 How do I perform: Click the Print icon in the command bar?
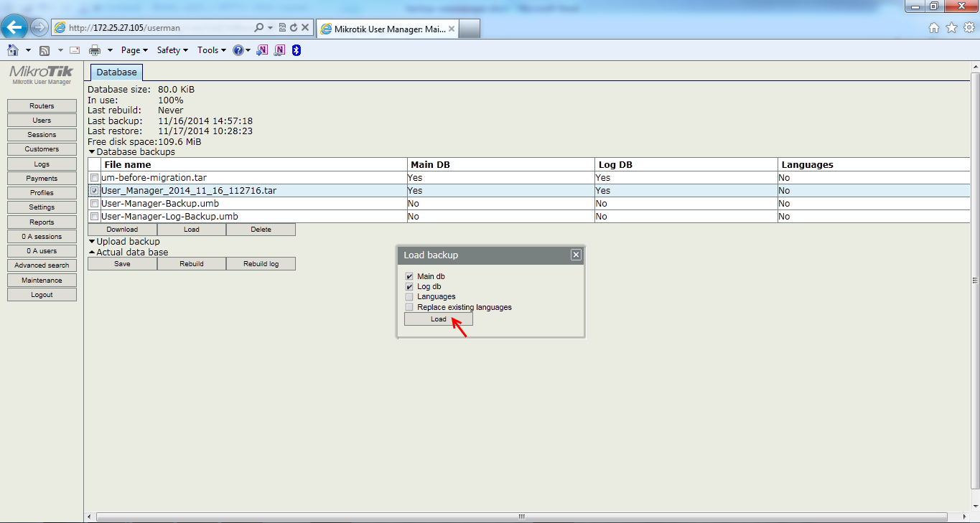(x=95, y=50)
